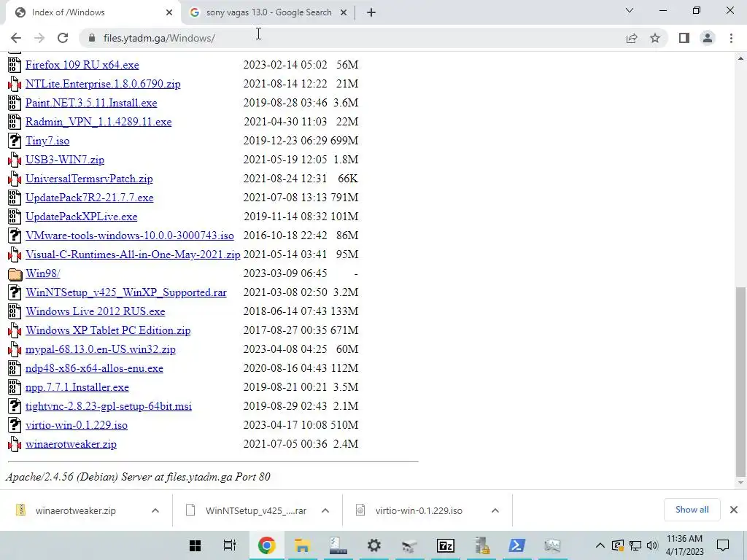Click the share page icon in the address bar

coord(632,38)
